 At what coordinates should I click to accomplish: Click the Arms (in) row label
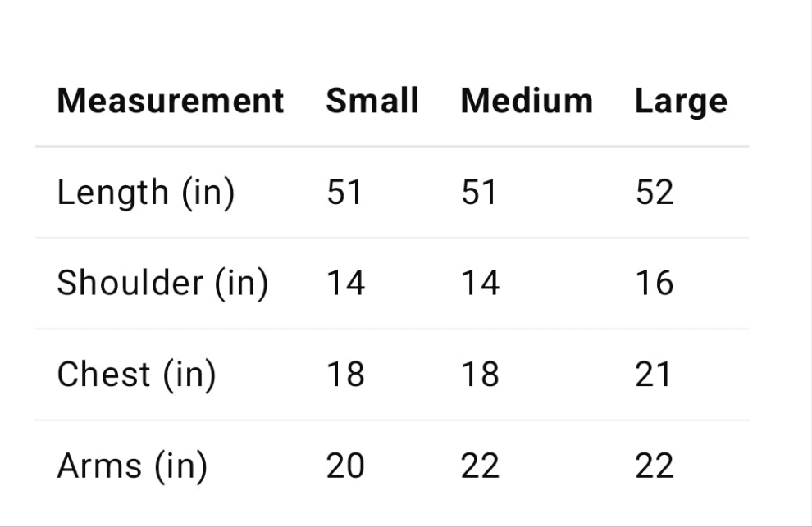point(132,466)
